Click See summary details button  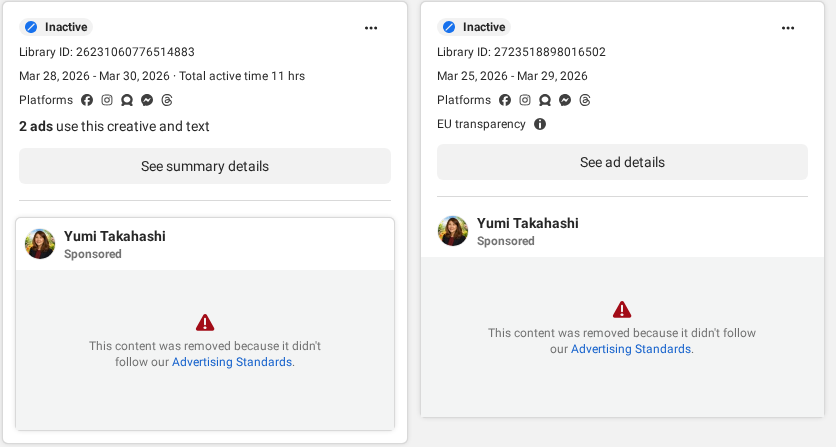(x=205, y=166)
